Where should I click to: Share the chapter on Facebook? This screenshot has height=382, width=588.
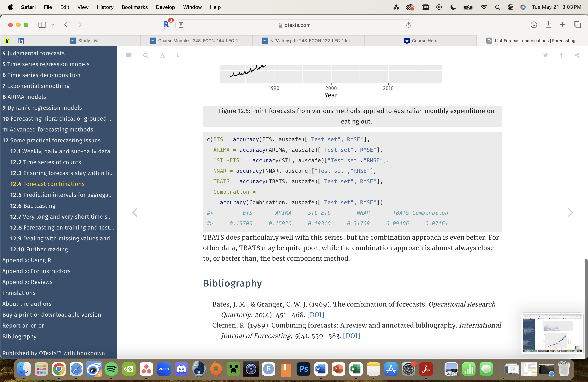pos(561,55)
